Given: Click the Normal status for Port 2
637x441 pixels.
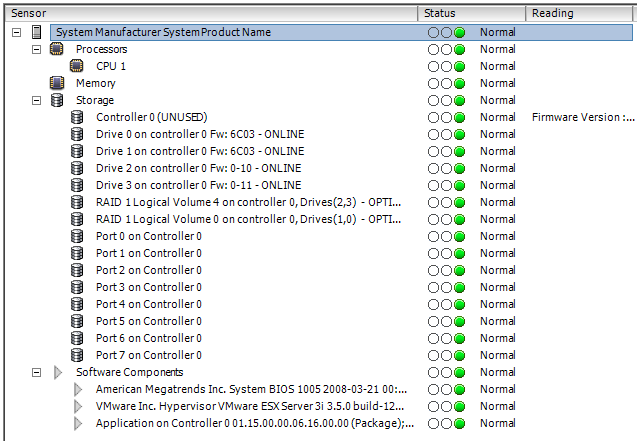Looking at the screenshot, I should 498,270.
